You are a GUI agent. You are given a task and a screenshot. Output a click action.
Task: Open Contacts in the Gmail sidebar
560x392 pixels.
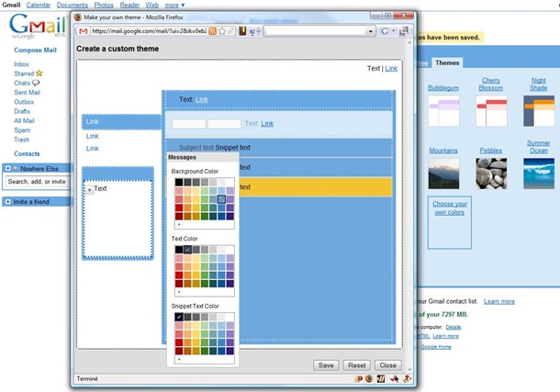[27, 154]
